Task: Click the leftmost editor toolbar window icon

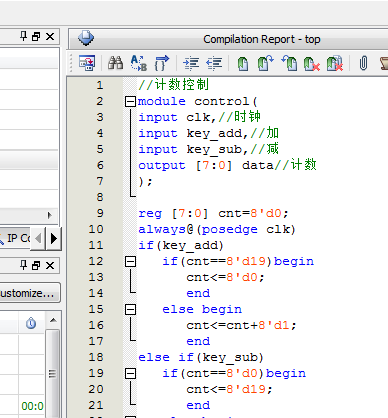Action: [x=87, y=63]
